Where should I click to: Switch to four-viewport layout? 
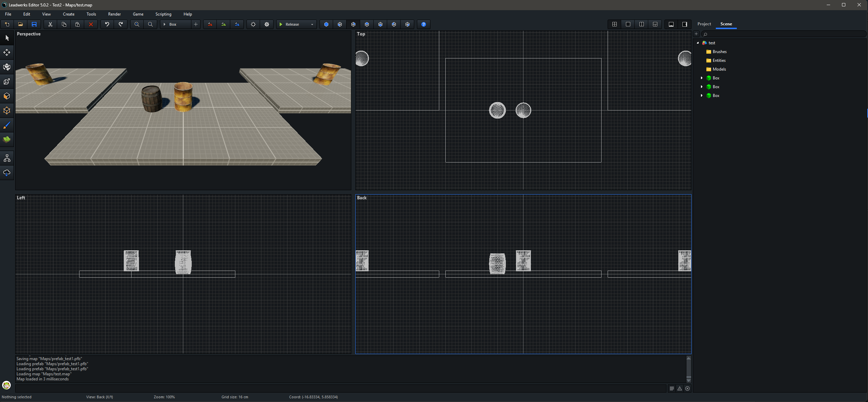614,24
